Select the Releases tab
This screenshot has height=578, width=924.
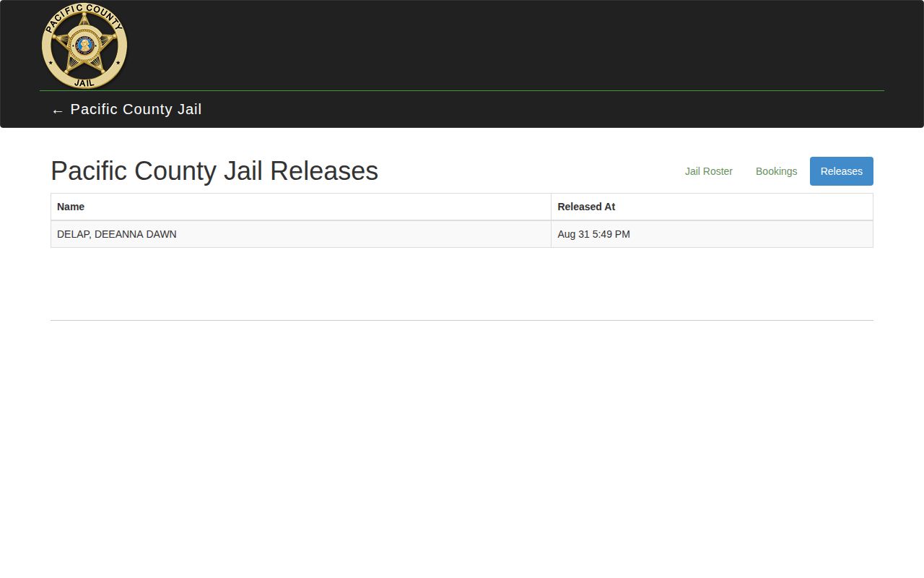pyautogui.click(x=842, y=171)
